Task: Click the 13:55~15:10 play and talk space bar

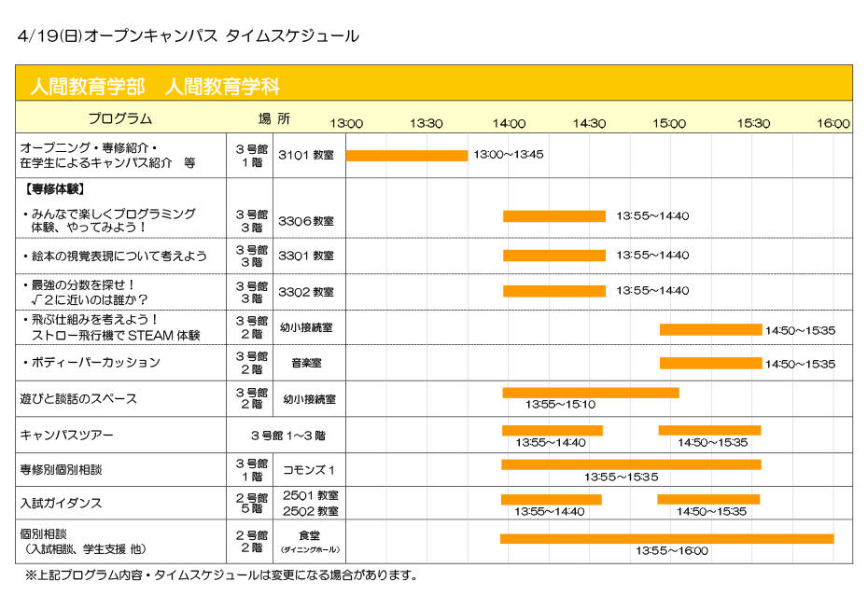Action: pos(590,393)
